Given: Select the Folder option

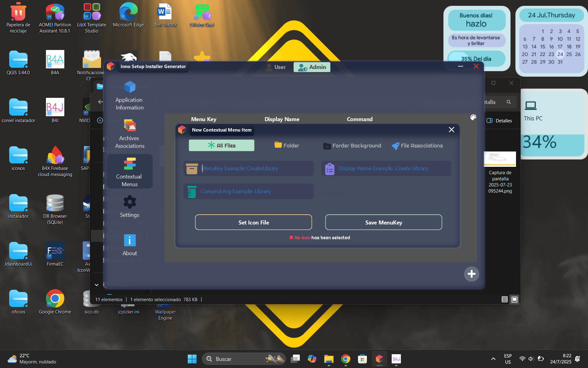Looking at the screenshot, I should (x=287, y=146).
